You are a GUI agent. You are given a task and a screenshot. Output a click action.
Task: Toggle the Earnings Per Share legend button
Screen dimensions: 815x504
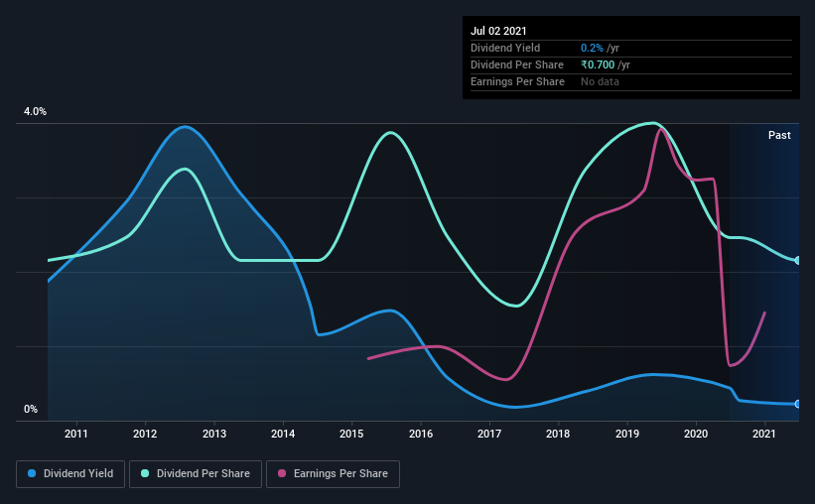[333, 474]
